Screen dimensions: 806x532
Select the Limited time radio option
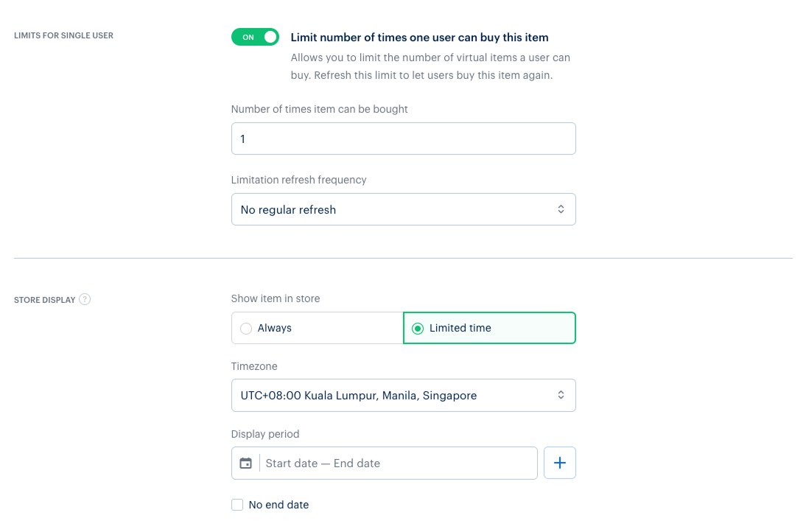(418, 328)
